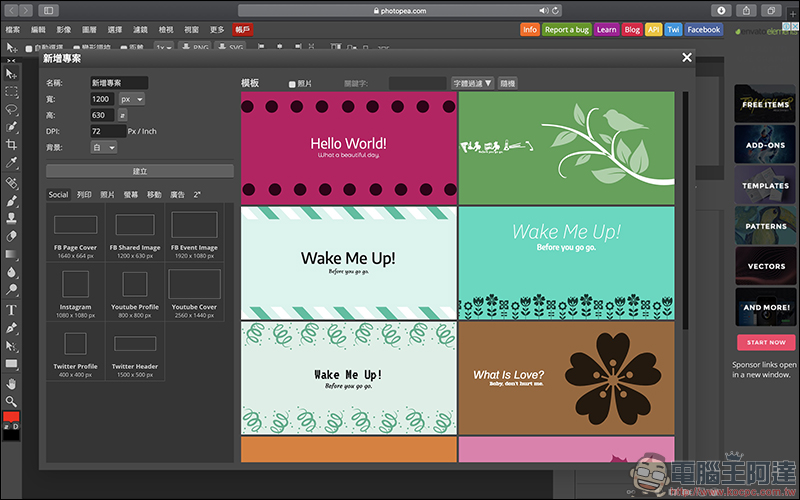Open the 圖層 menu

tap(89, 30)
